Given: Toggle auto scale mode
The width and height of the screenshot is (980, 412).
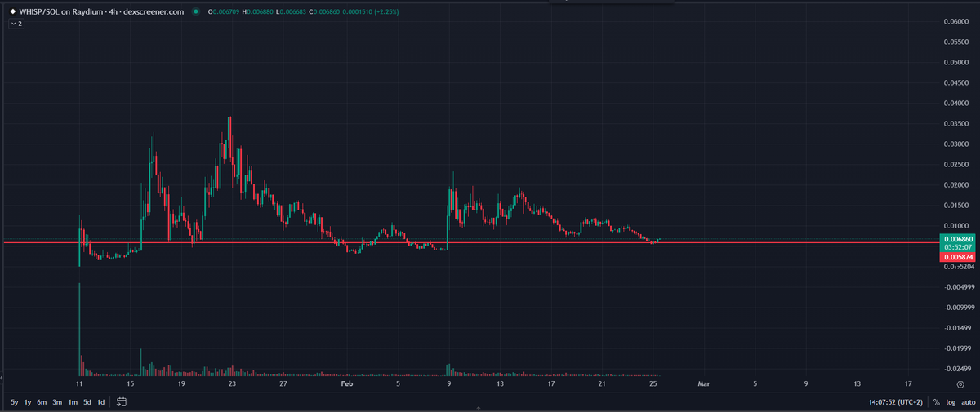Looking at the screenshot, I should (x=968, y=402).
